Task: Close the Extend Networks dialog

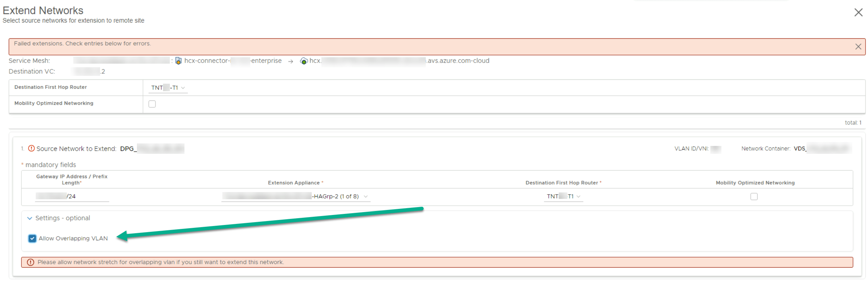Action: tap(858, 13)
